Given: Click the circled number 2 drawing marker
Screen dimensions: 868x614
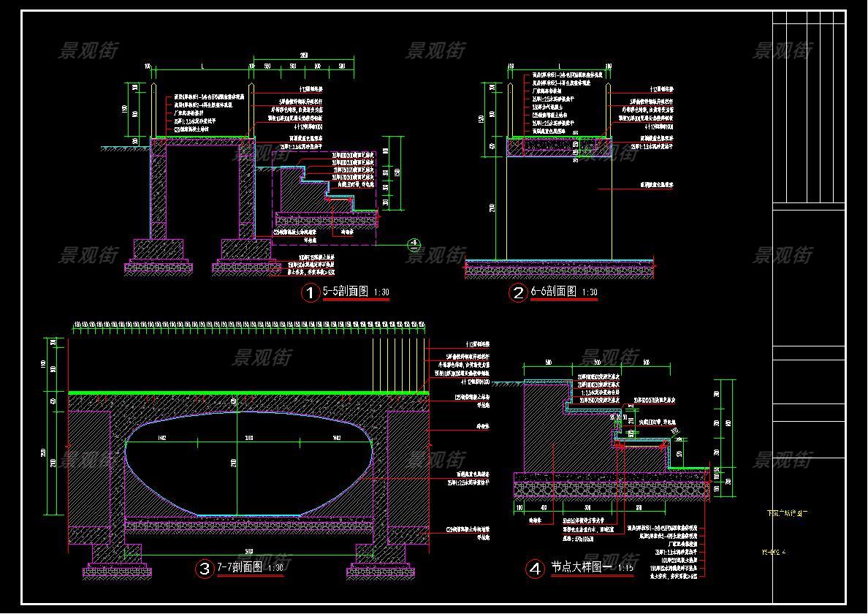Looking at the screenshot, I should click(x=518, y=293).
